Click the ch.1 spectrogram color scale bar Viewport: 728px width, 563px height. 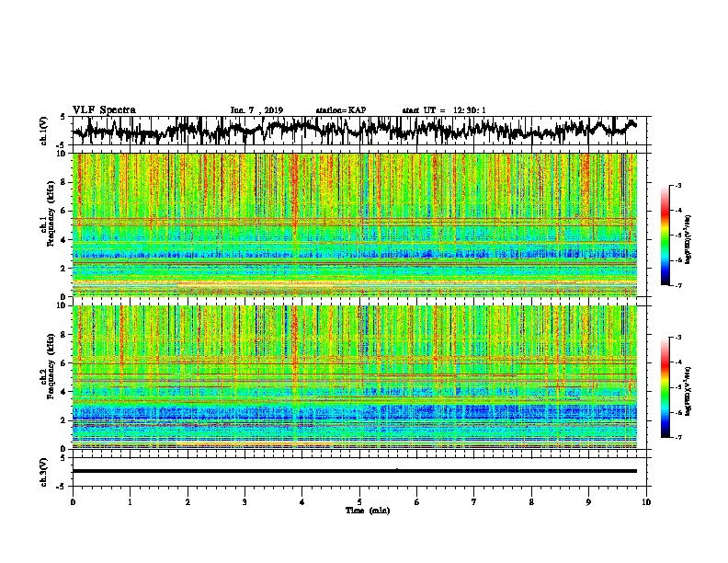[665, 236]
